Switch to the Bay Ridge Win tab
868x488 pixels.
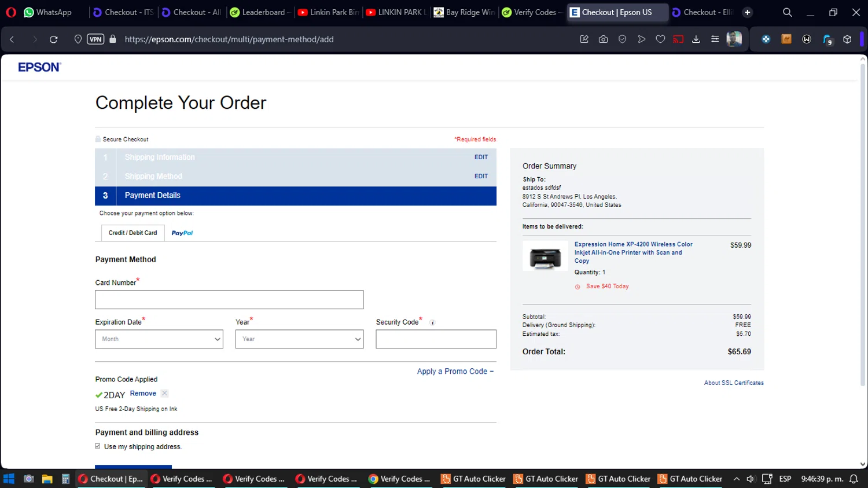pos(465,12)
